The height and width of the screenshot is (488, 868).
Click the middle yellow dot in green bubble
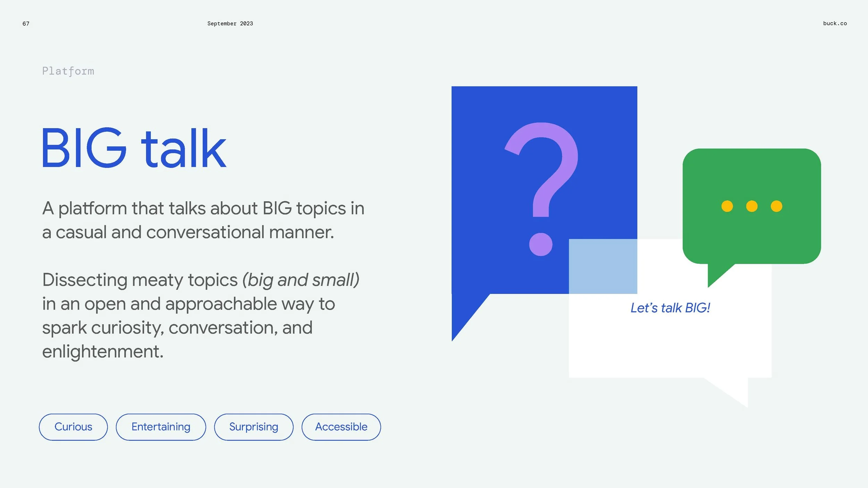(752, 206)
